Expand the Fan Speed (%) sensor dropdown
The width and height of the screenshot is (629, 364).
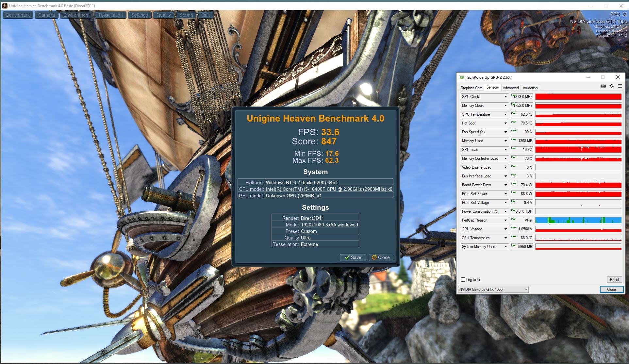coord(505,132)
